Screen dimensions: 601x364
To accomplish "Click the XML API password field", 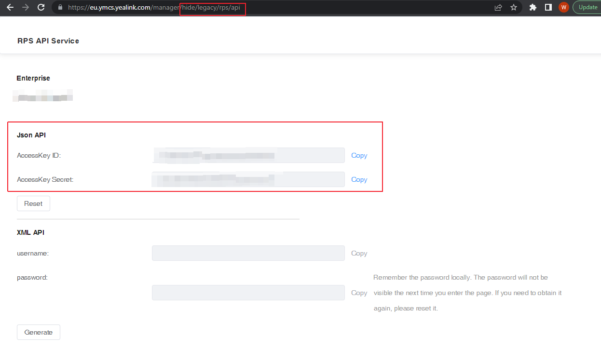I will click(248, 293).
